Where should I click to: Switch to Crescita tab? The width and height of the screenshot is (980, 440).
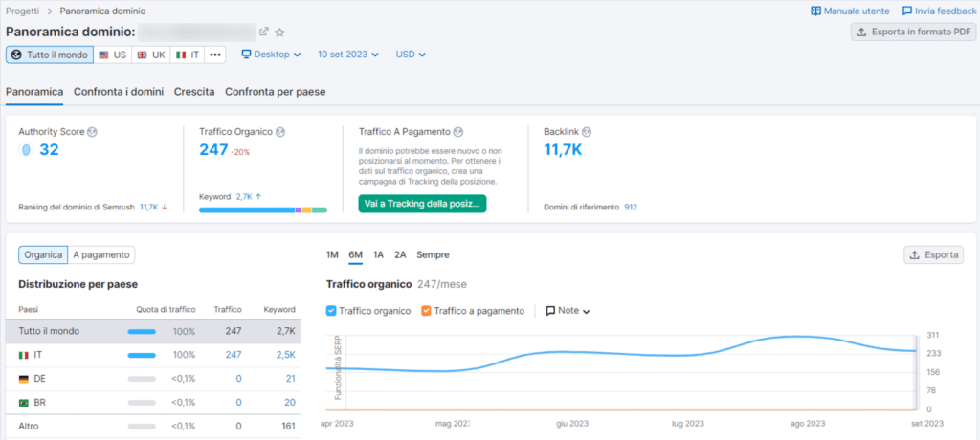pos(194,92)
